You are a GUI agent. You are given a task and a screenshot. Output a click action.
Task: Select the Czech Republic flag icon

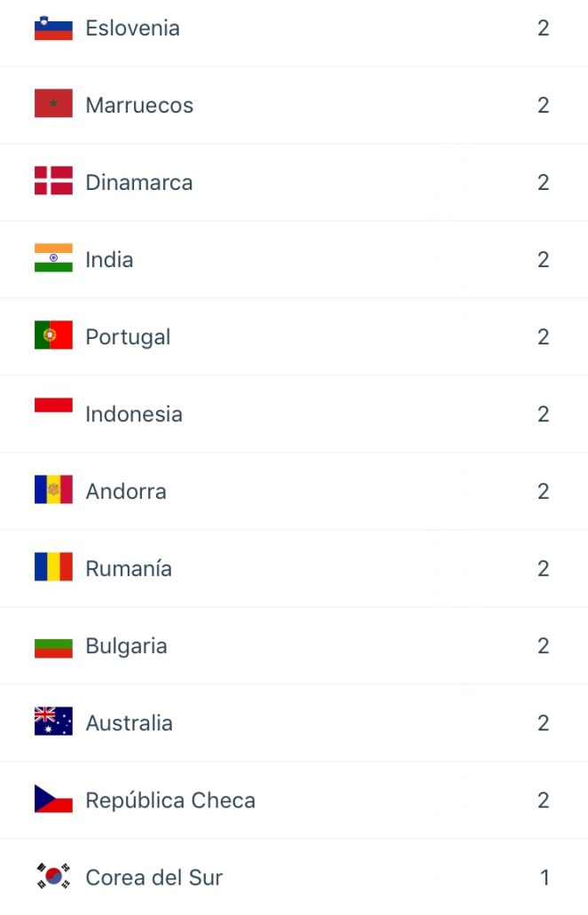[x=53, y=800]
